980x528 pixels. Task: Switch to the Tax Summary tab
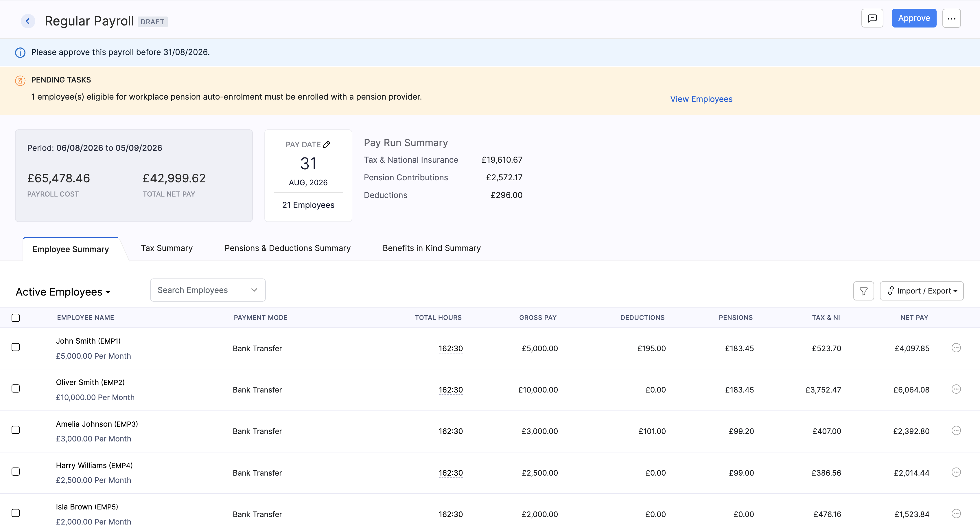[x=167, y=248]
